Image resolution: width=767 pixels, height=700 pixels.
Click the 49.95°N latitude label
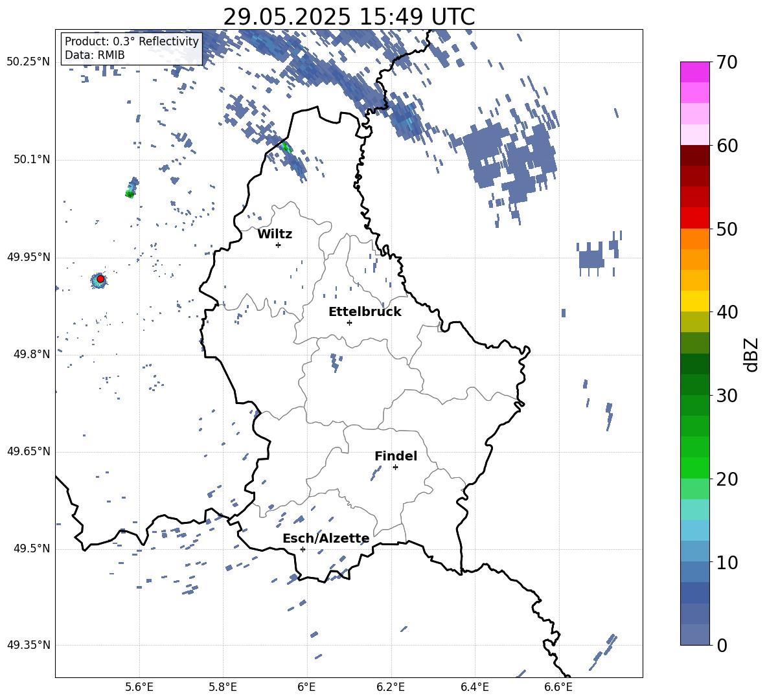(x=29, y=257)
